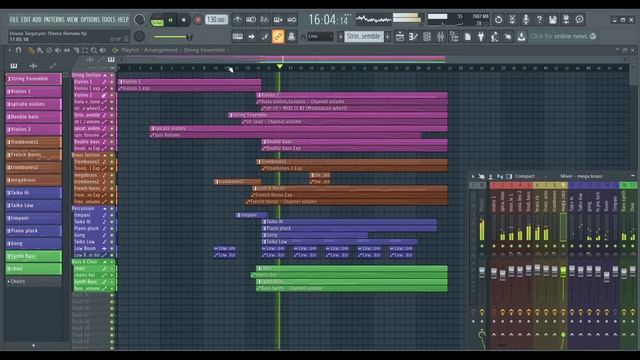Toggle loop recording icon

coord(292,20)
